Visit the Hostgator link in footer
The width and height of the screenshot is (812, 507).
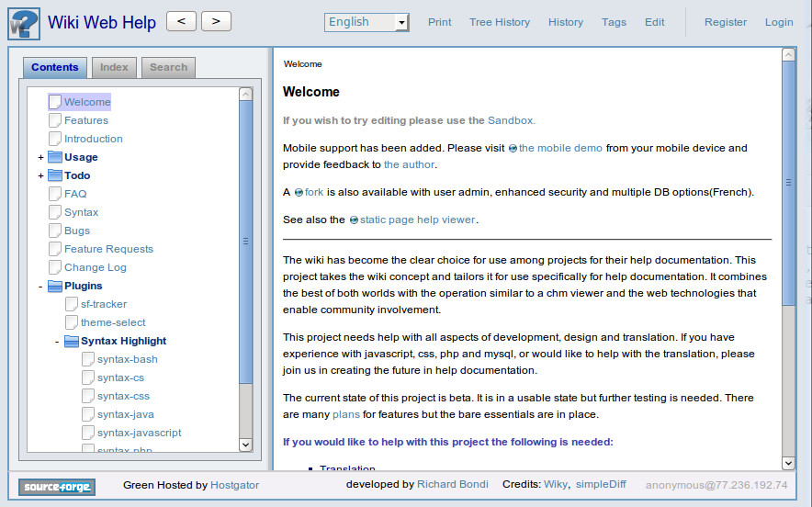coord(234,485)
